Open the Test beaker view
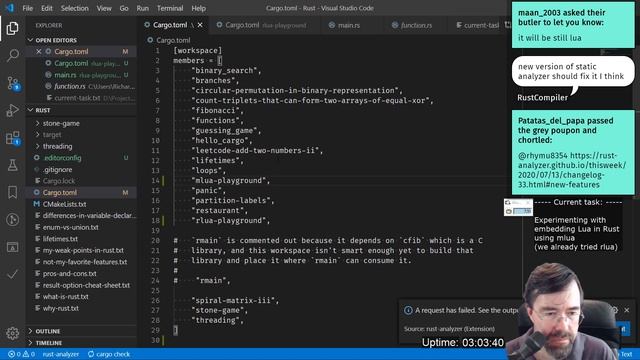The image size is (640, 360). point(12,165)
